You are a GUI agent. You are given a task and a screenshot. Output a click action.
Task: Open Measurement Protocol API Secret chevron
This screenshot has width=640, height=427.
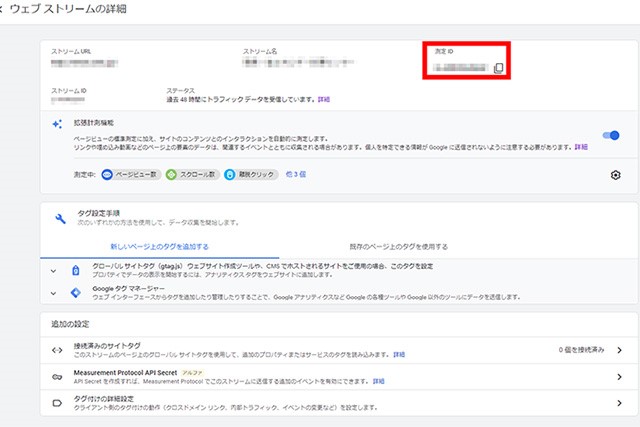click(x=619, y=377)
